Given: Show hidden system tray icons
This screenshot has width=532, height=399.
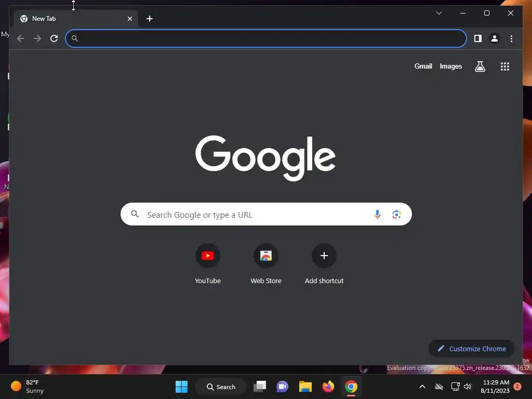Looking at the screenshot, I should (422, 387).
